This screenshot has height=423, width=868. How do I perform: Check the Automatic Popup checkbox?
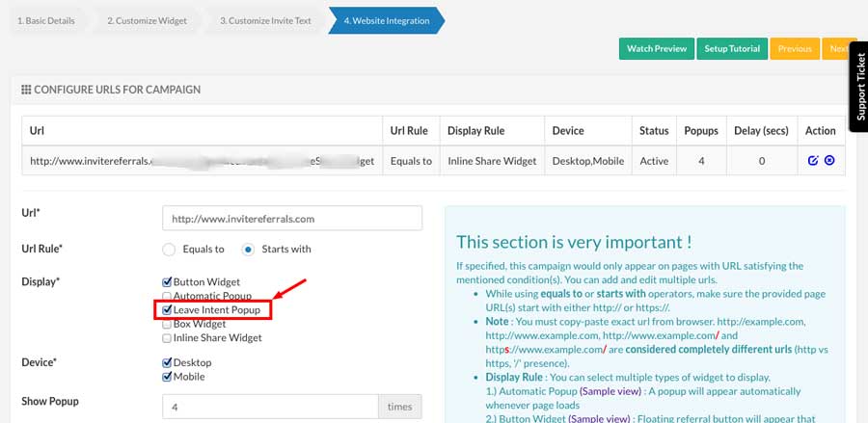(166, 297)
